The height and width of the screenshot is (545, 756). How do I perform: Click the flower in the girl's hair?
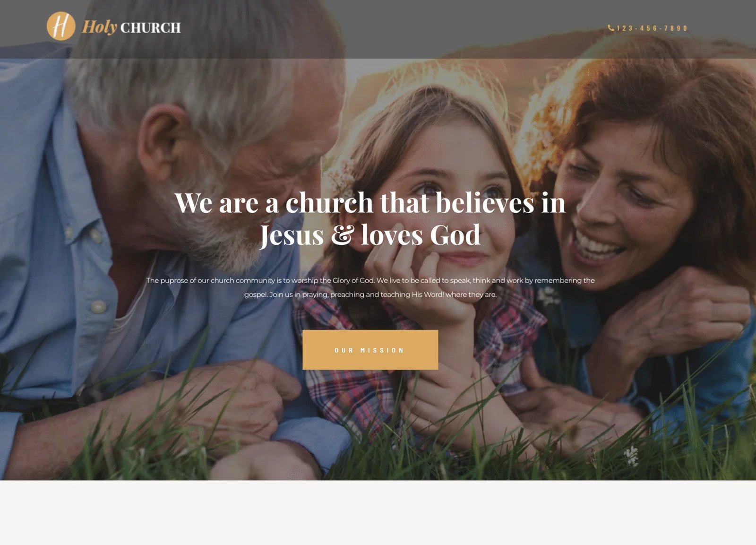341,174
